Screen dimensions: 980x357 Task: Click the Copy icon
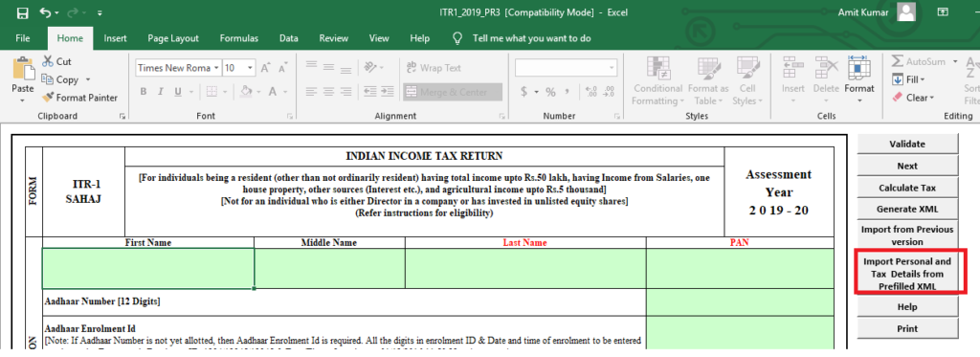(x=48, y=79)
